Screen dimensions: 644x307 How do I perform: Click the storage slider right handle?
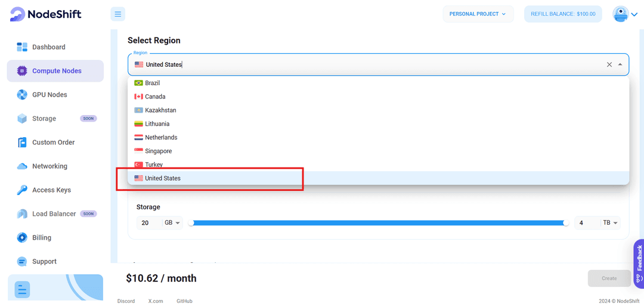tap(566, 223)
